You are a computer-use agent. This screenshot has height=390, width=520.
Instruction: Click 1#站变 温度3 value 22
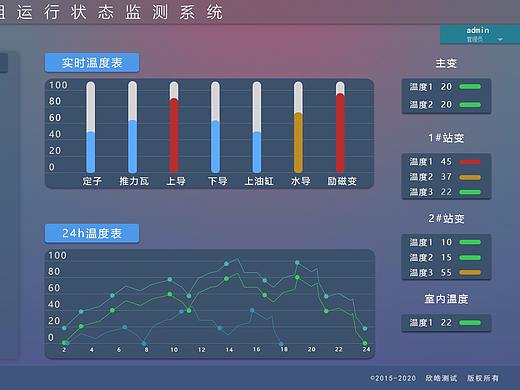coord(446,192)
